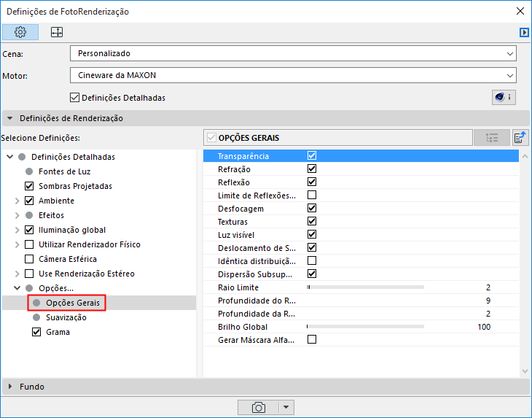Uncheck the Ambiente checkbox
Image resolution: width=532 pixels, height=418 pixels.
[x=29, y=201]
